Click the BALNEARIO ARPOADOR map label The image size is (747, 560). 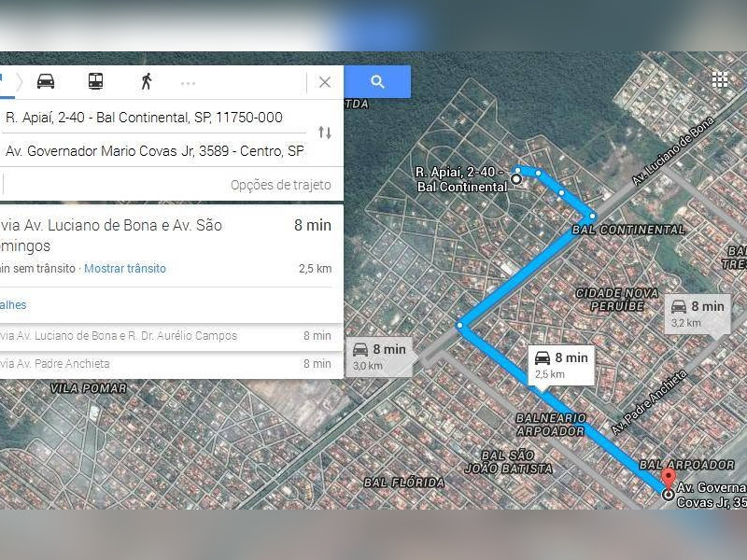tap(551, 425)
